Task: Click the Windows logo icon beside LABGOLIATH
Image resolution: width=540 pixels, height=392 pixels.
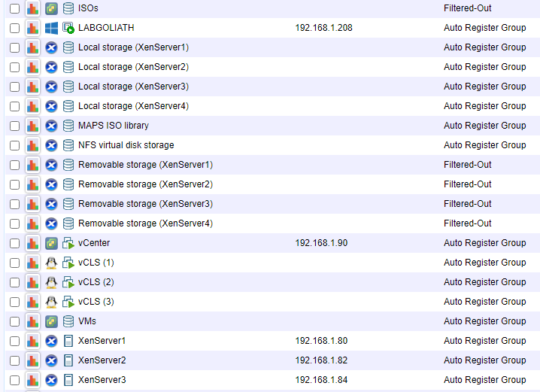Action: tap(51, 28)
